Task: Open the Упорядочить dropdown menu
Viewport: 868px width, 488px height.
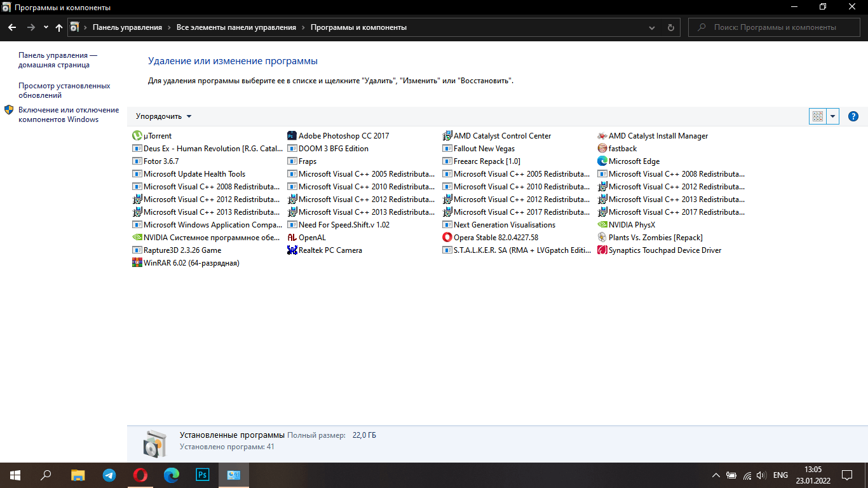Action: 164,116
